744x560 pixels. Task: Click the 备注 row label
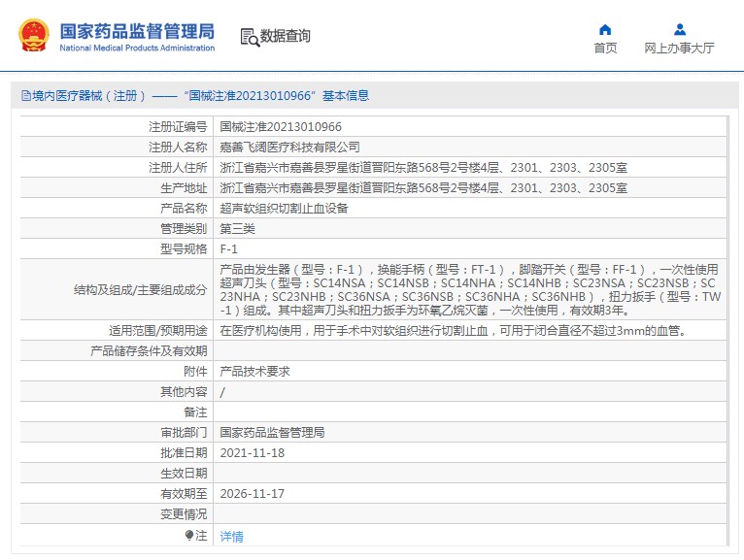(195, 412)
